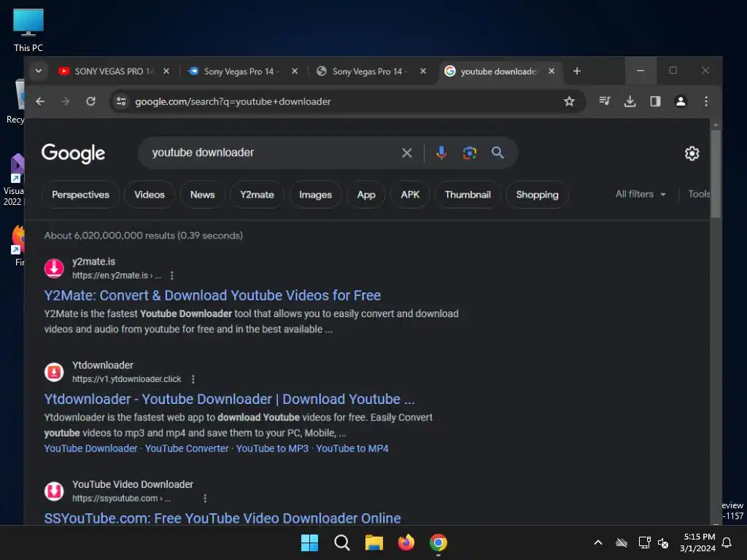The height and width of the screenshot is (560, 747).
Task: Close the SONY VEGAS PRO YouTube tab
Action: [166, 71]
